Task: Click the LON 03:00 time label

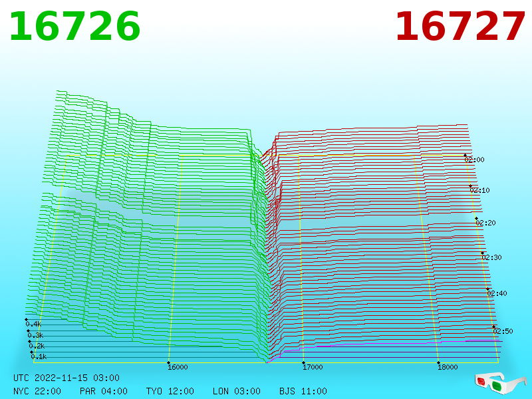Action: pos(237,391)
